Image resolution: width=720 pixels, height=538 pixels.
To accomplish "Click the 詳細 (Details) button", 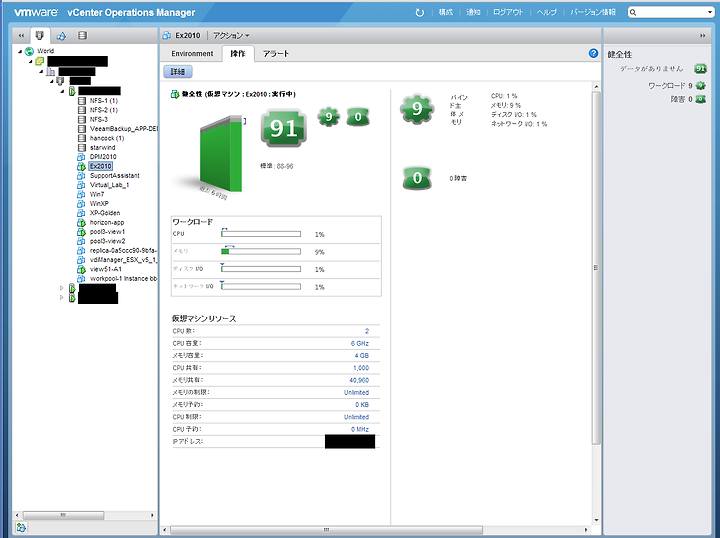I will click(178, 72).
